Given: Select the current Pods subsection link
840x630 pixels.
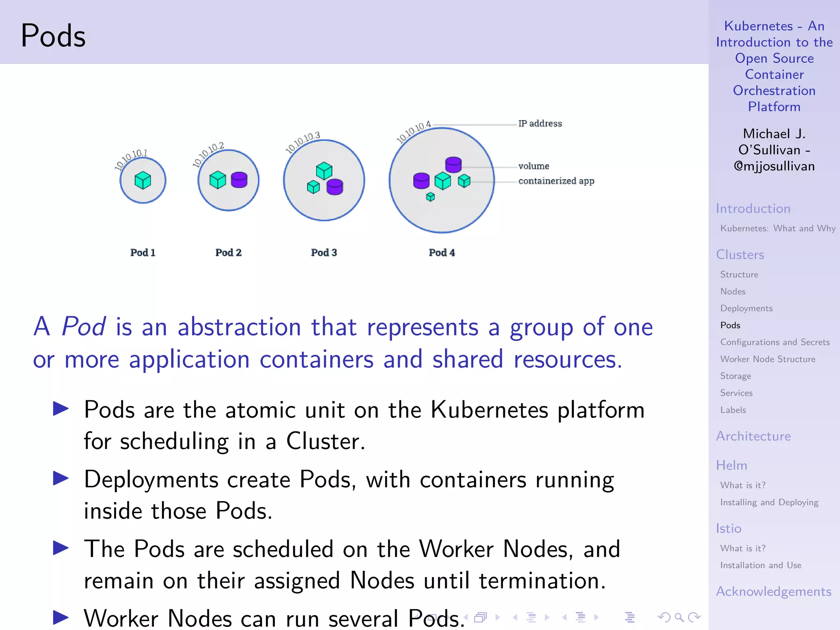Looking at the screenshot, I should 730,325.
